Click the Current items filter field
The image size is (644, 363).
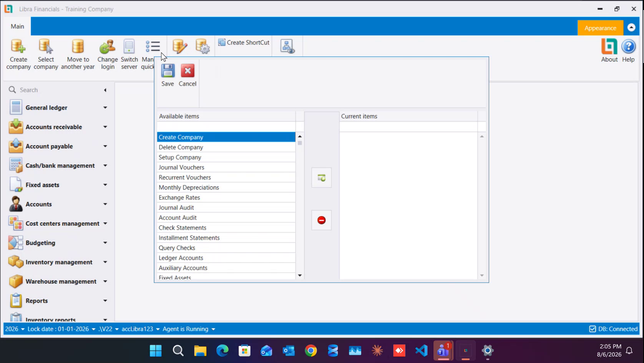point(408,127)
